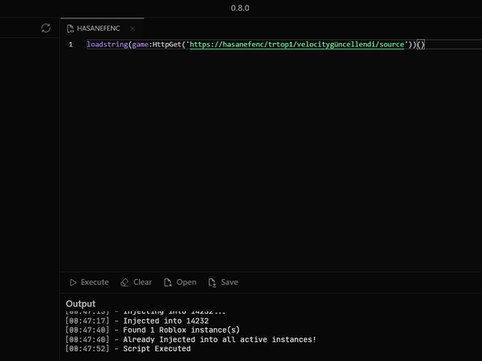Click the loadstring keyword in the editor

107,44
